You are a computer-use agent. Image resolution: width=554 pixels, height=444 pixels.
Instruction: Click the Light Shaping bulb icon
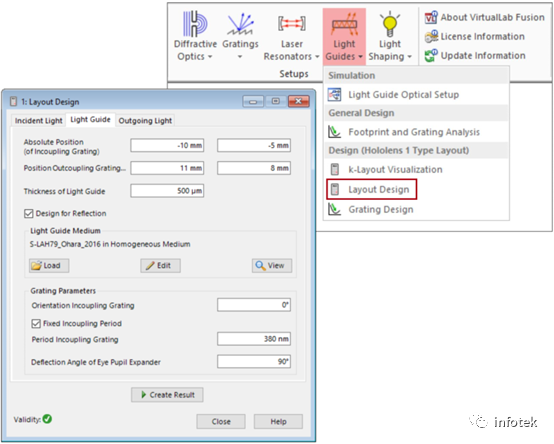coord(390,23)
